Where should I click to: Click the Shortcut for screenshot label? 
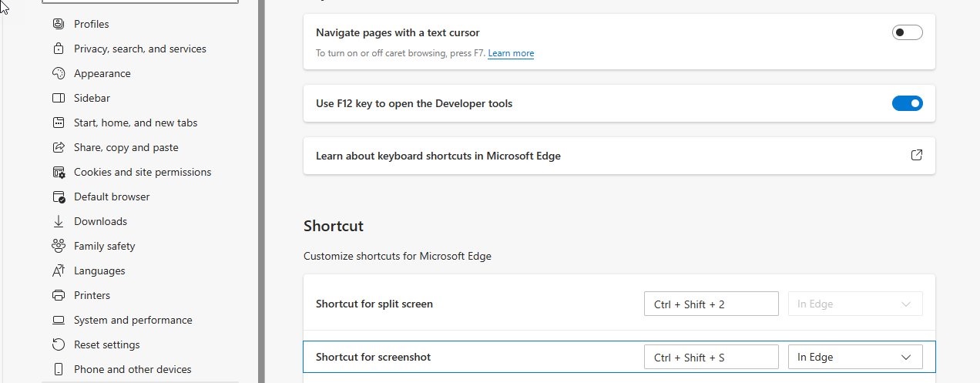[x=374, y=357]
